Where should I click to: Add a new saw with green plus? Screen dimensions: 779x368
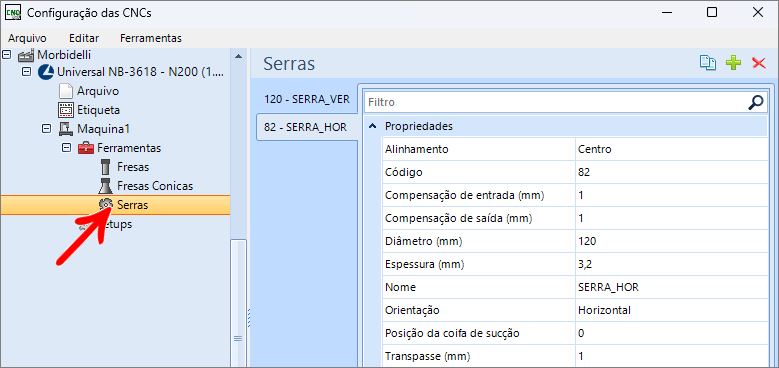733,63
